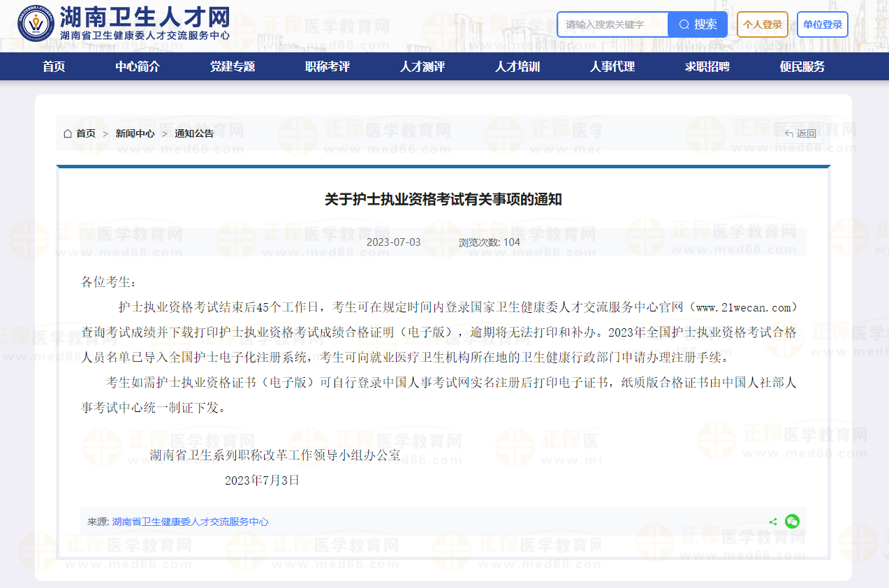Select 党建专题 in the navigation bar
Screen dimensions: 889x588
click(x=233, y=67)
